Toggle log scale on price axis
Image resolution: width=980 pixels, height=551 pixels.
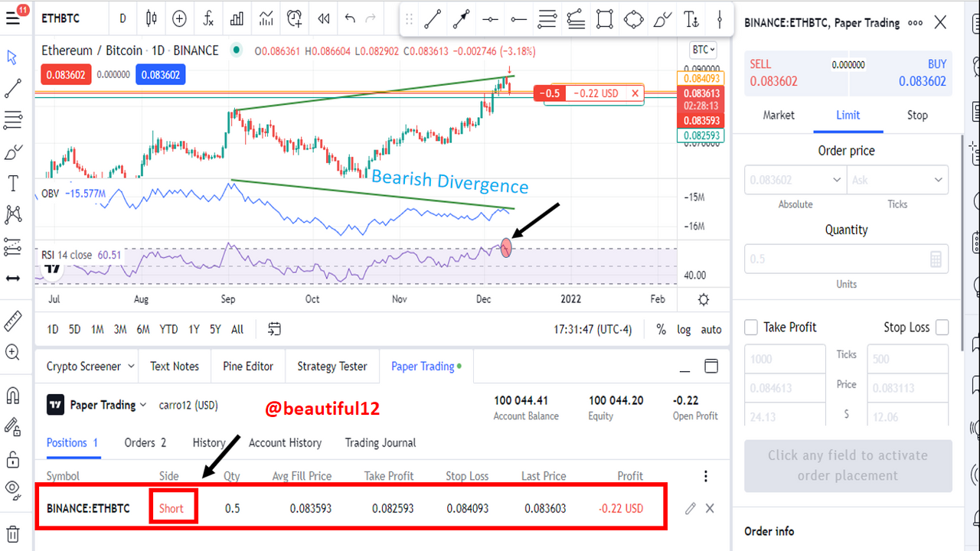684,329
